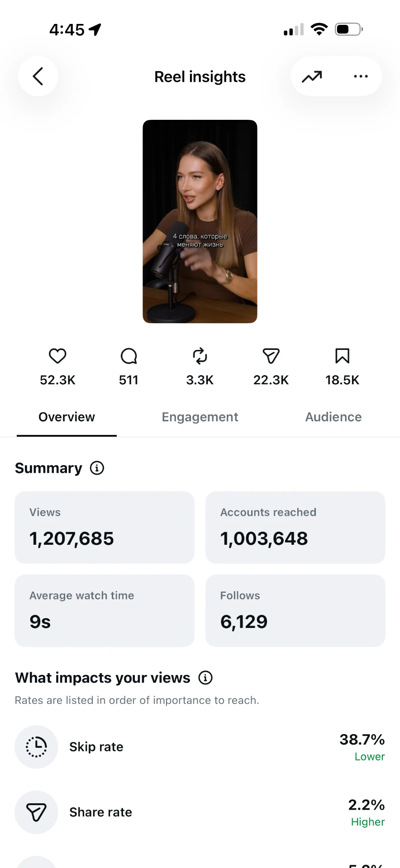Image resolution: width=400 pixels, height=868 pixels.
Task: Open the trending arrow chart icon
Action: coord(312,76)
